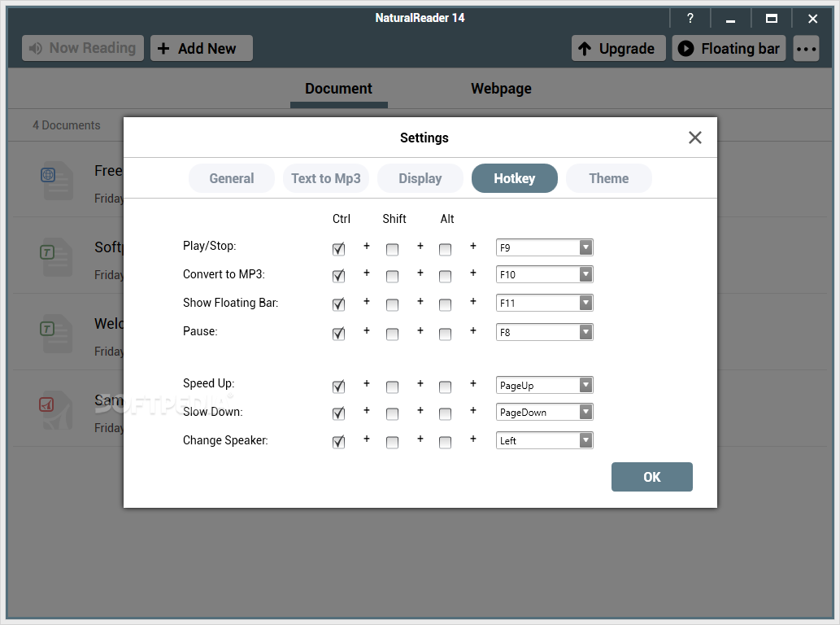This screenshot has width=840, height=625.
Task: Close the Settings dialog with X
Action: click(694, 138)
